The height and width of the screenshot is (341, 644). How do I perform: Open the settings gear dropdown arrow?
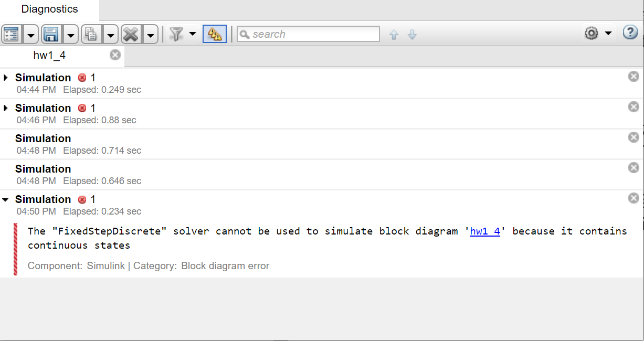(609, 32)
